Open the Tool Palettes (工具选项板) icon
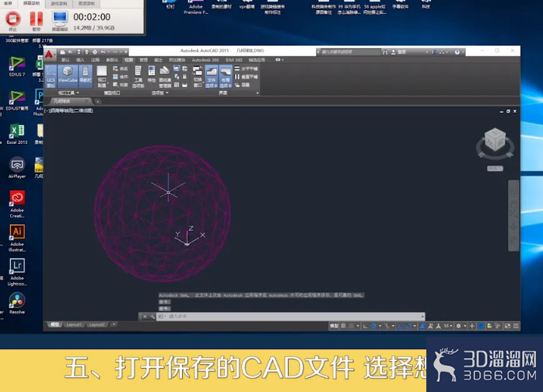 coord(138,76)
